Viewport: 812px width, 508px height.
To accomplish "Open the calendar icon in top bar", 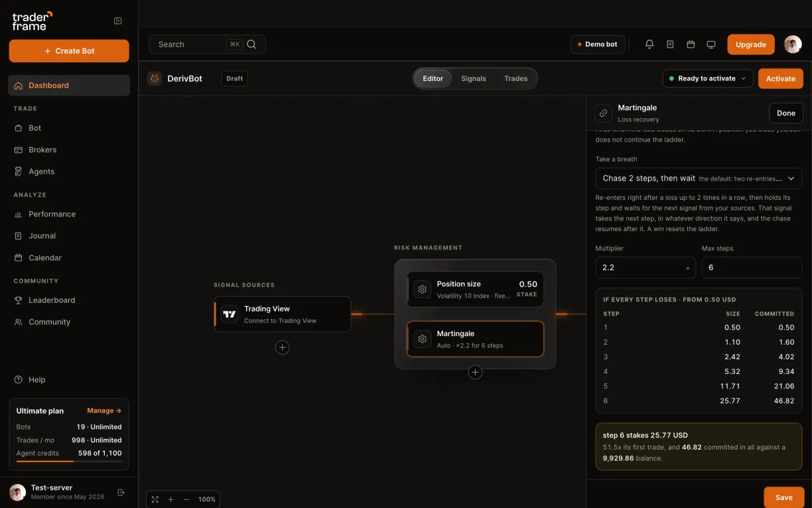I will click(691, 44).
